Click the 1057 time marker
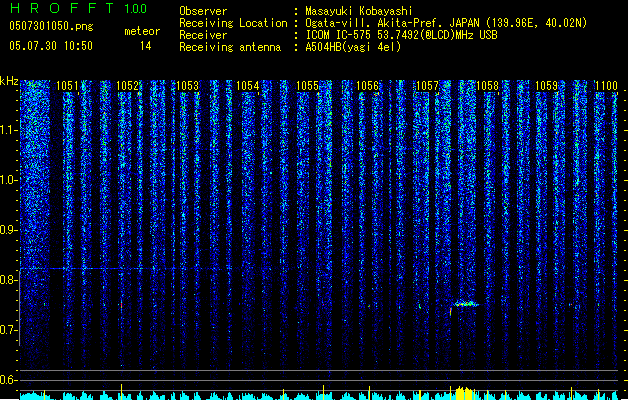This screenshot has width=629, height=400. [x=428, y=86]
